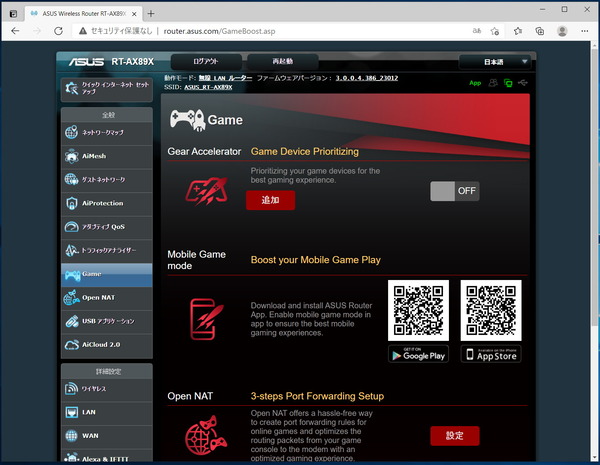600x465 pixels.
Task: Click the ログアウト logout button
Action: [206, 61]
